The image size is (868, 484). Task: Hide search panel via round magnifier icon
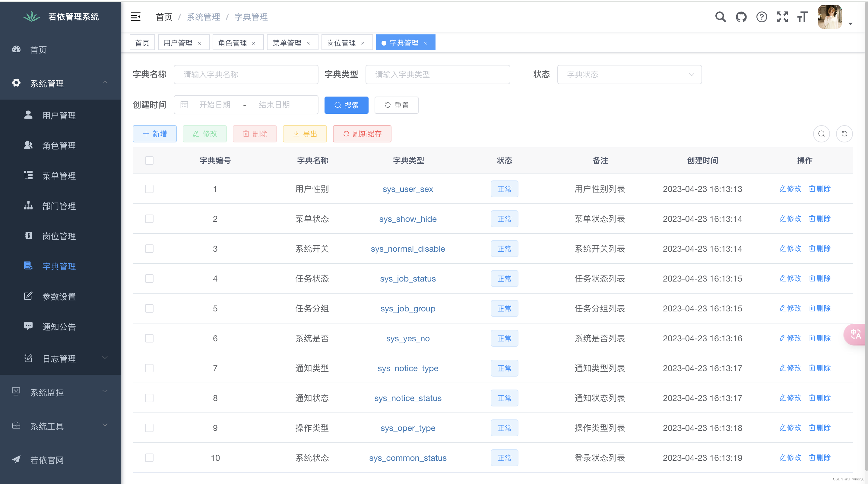click(821, 134)
